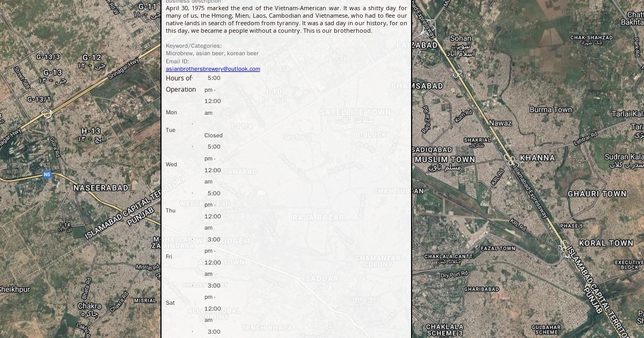644x338 pixels.
Task: Click the FAZAL TOWN map label
Action: coord(497,248)
